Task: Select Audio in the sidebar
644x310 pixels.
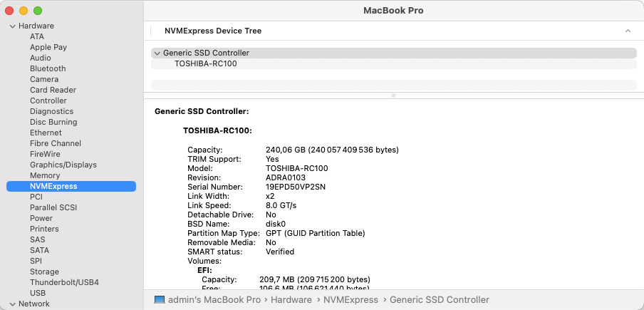Action: (40, 58)
